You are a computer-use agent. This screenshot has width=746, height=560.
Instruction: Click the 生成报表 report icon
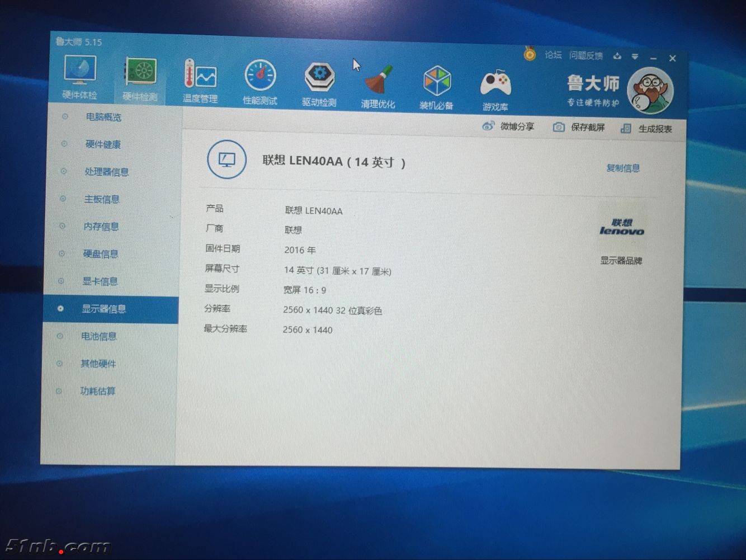click(x=626, y=128)
